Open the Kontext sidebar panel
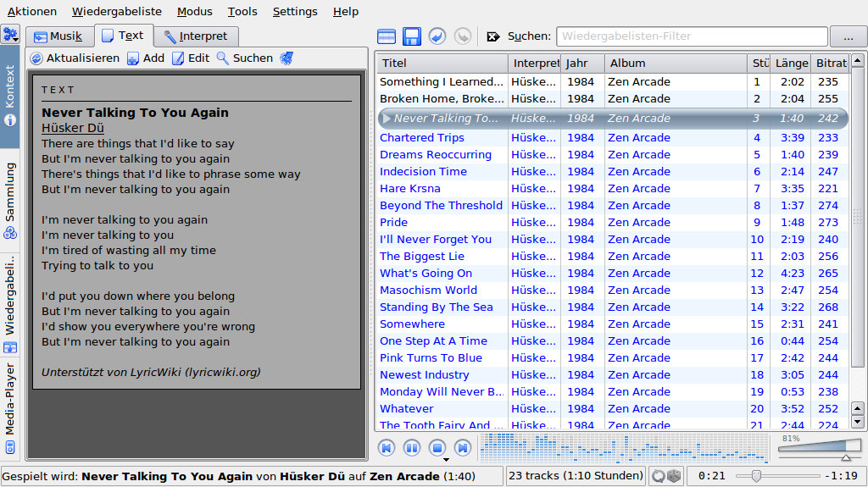The width and height of the screenshot is (868, 487). click(10, 96)
